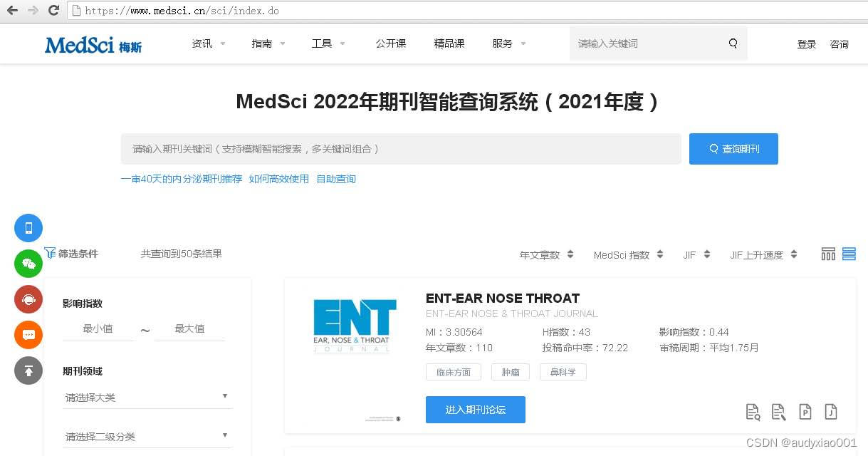
Task: Open the 请选择二级分类 dropdown
Action: point(147,436)
